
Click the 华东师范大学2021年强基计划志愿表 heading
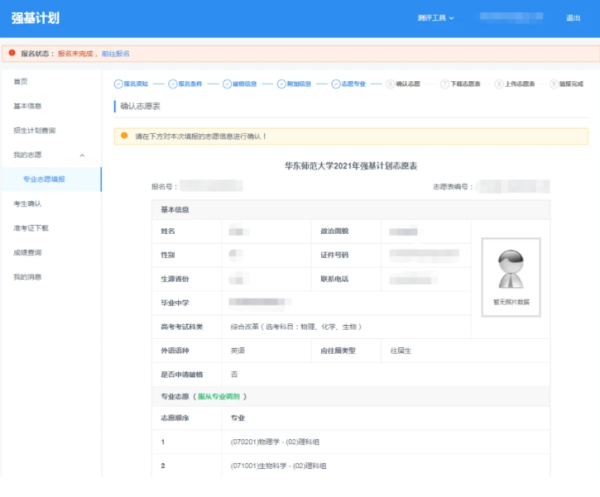coord(351,166)
